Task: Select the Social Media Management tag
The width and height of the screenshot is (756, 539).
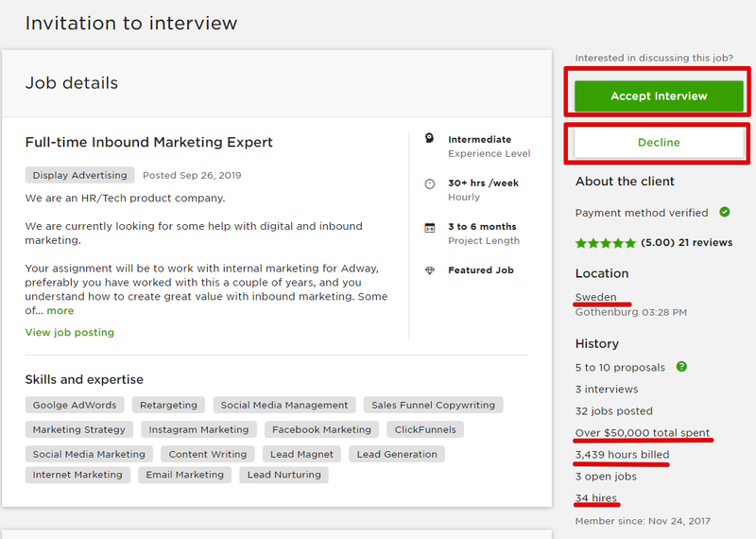Action: [284, 405]
